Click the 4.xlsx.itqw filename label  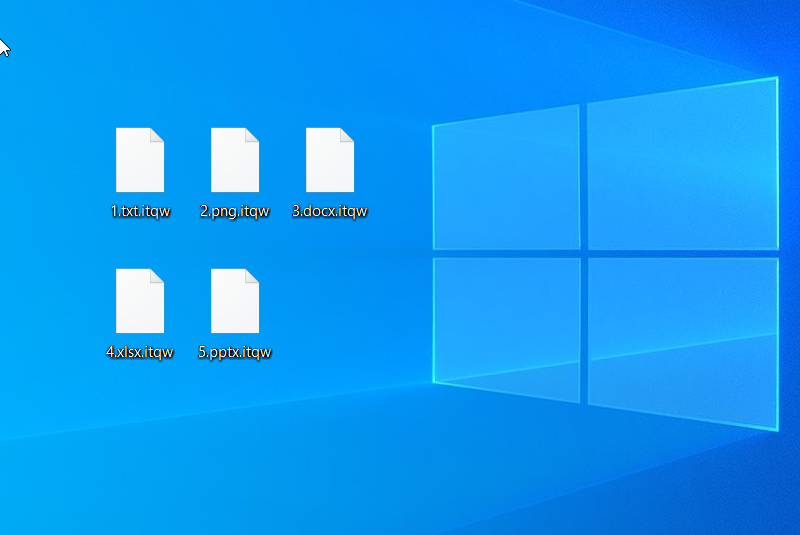point(140,352)
